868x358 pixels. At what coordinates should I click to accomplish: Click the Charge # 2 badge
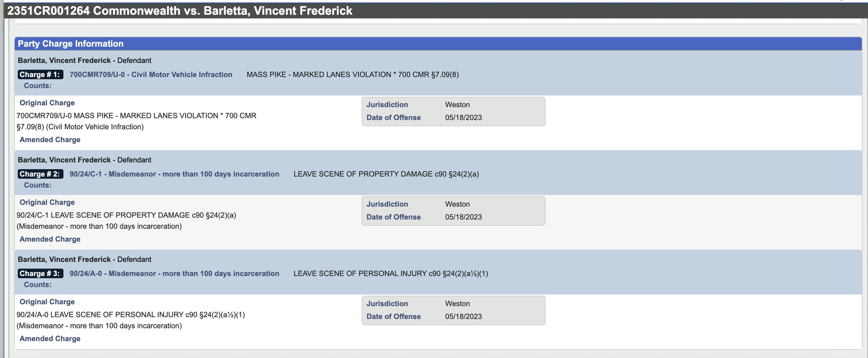40,174
